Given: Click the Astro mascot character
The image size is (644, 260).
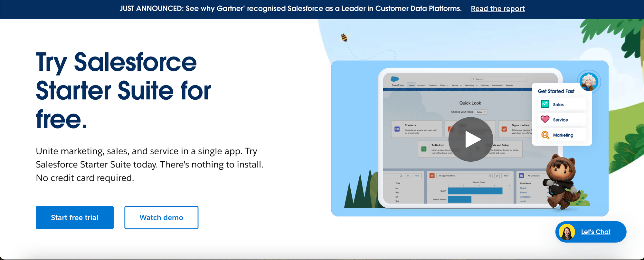Looking at the screenshot, I should point(562,182).
